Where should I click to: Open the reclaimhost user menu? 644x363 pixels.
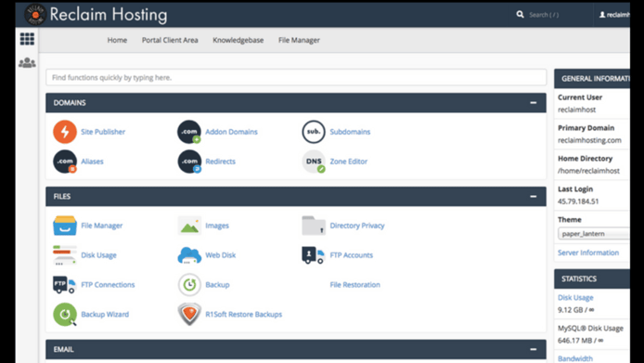(x=614, y=15)
